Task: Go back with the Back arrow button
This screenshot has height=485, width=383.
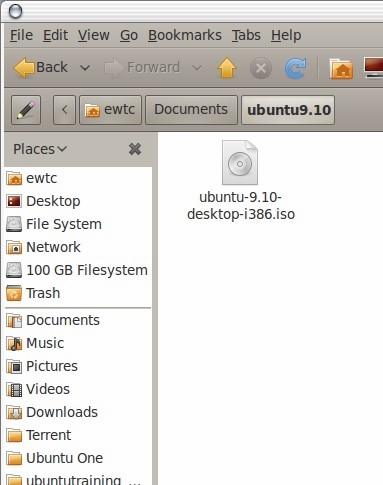Action: (x=41, y=68)
